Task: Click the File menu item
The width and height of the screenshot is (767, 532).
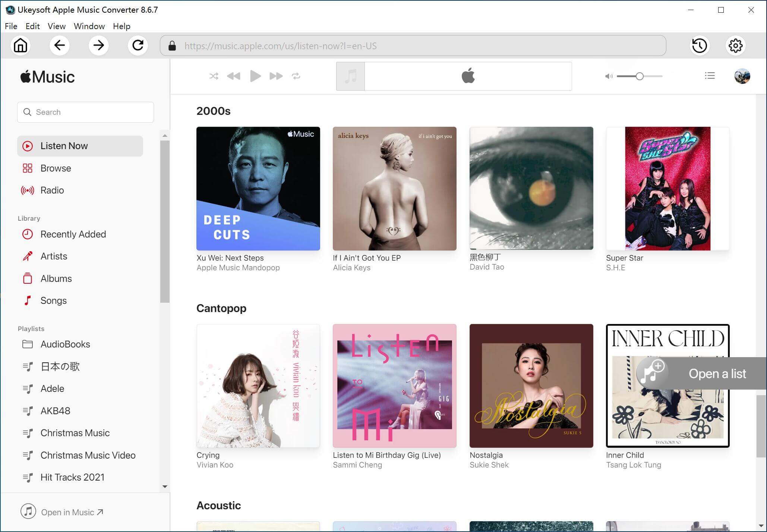Action: click(10, 26)
